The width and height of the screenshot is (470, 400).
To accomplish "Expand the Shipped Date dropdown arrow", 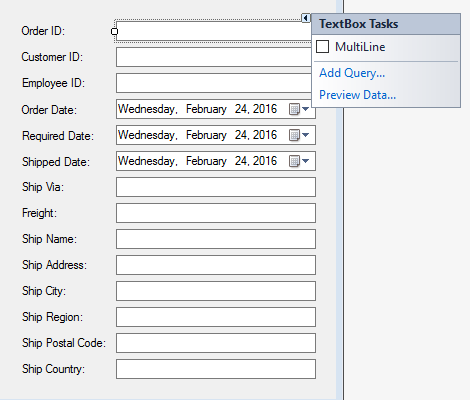I will click(x=305, y=161).
